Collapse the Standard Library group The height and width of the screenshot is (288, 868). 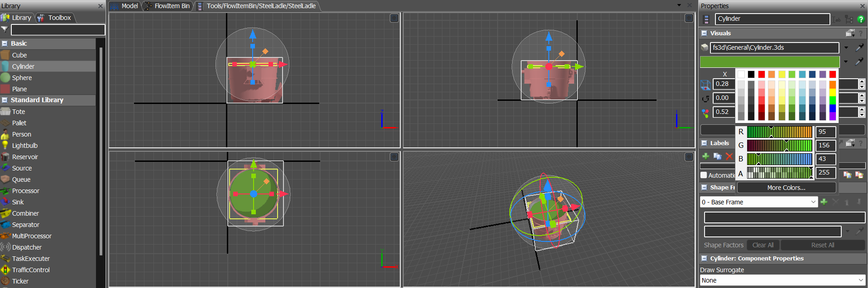click(5, 100)
